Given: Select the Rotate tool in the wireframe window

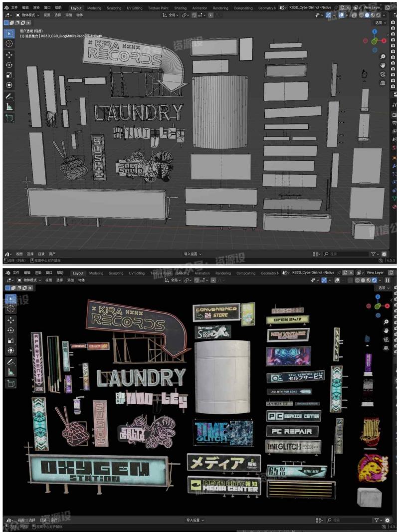Looking at the screenshot, I should 9,65.
